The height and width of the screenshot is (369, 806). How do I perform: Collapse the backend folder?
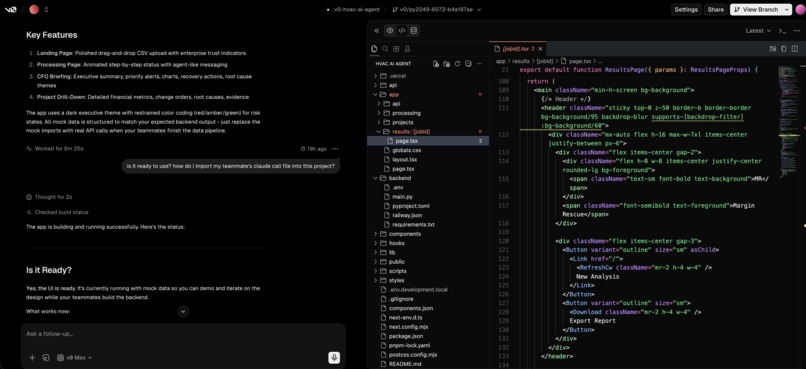428,178
